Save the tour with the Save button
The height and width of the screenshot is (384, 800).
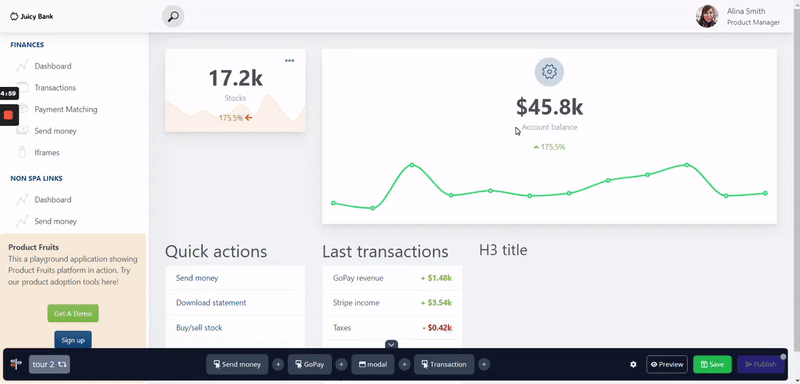(x=712, y=364)
